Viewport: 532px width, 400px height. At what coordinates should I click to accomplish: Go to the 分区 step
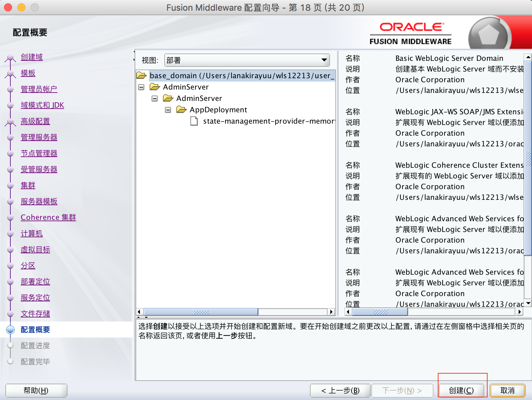(x=28, y=266)
